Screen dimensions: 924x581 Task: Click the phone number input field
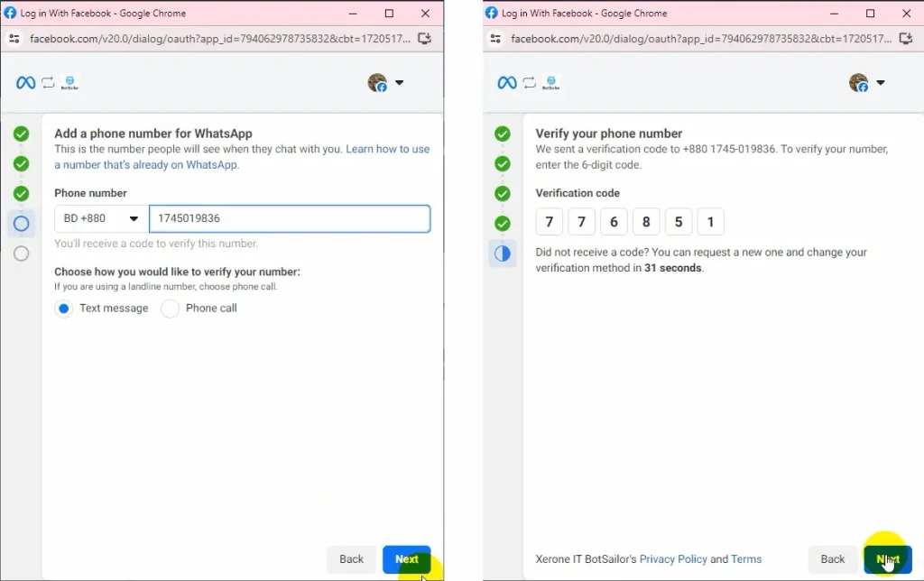289,218
